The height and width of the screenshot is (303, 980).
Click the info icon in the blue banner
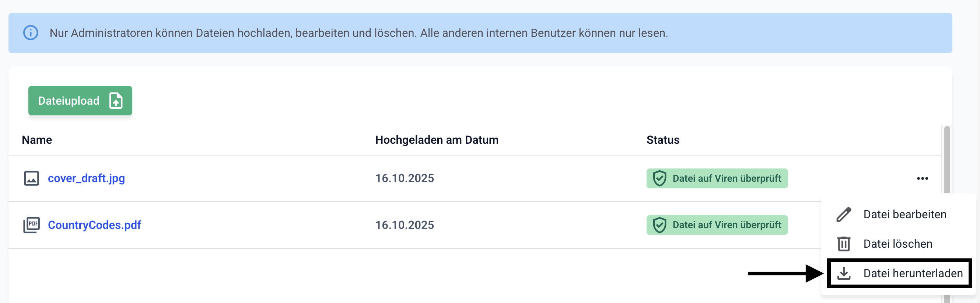point(31,33)
